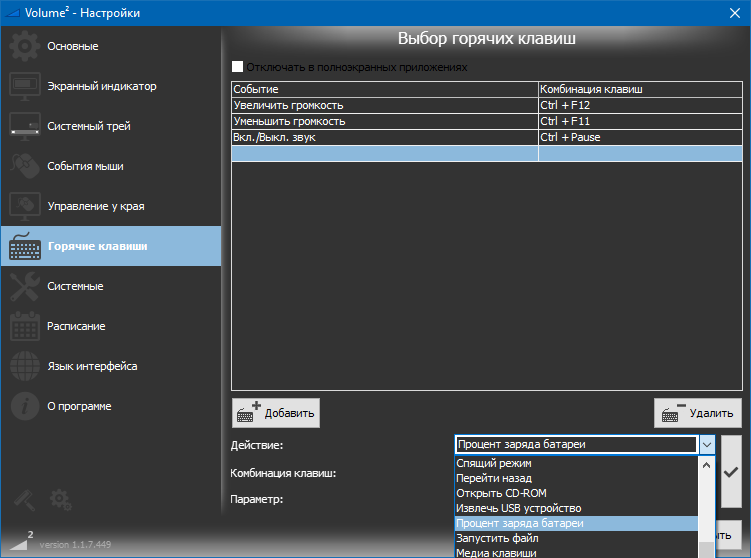Viewport: 751px width, 558px height.
Task: Click the Комбинация клавиш column header
Action: tap(640, 89)
